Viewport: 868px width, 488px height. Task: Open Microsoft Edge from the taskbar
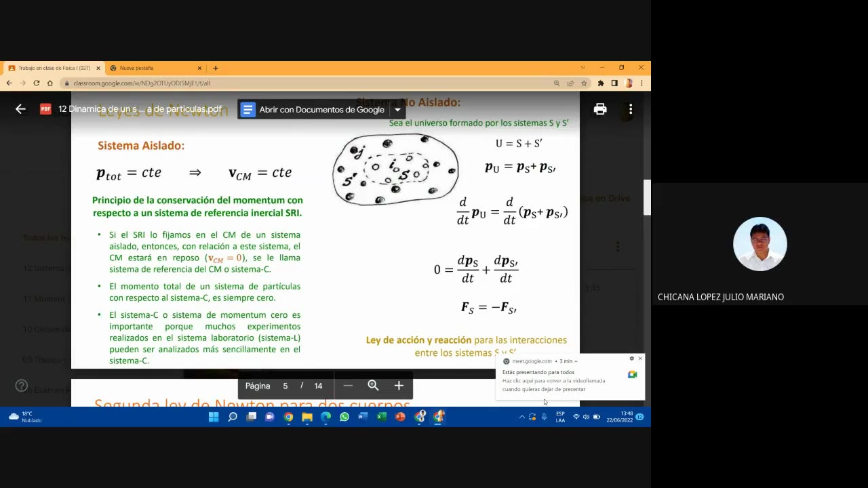tap(325, 417)
